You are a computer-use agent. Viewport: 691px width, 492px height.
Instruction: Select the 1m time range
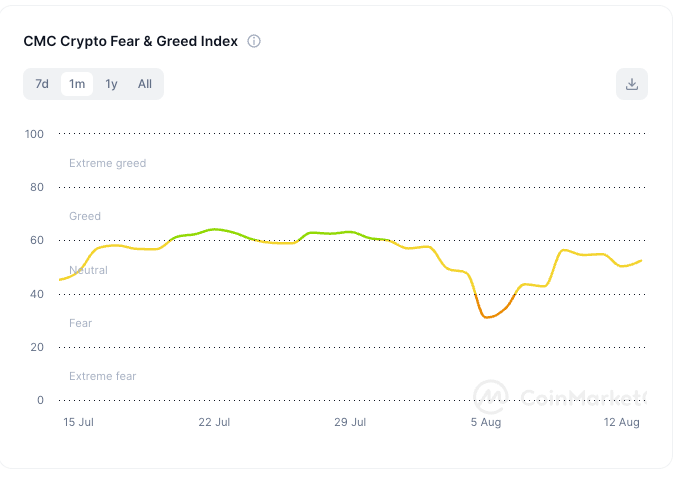click(77, 84)
